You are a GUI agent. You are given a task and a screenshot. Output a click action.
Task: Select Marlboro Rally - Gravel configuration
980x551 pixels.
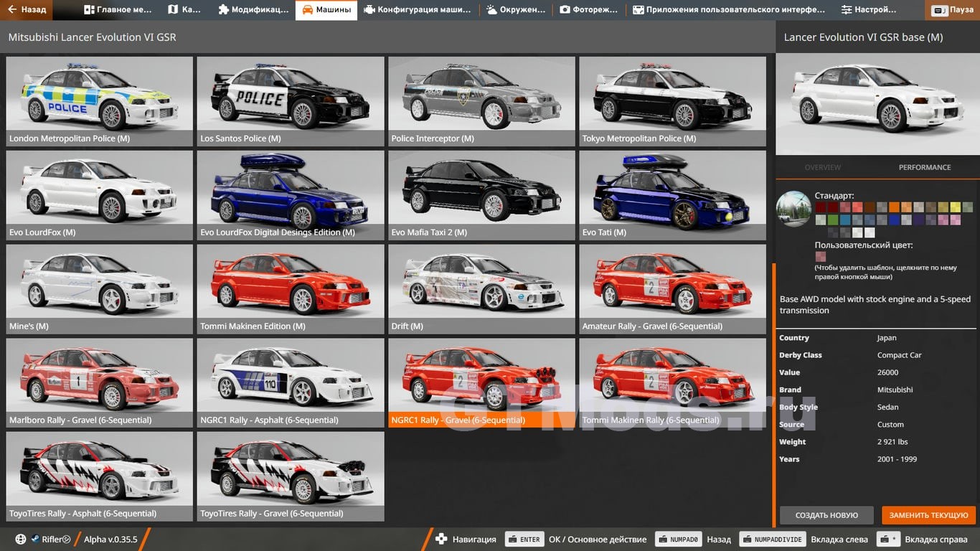[x=100, y=383]
